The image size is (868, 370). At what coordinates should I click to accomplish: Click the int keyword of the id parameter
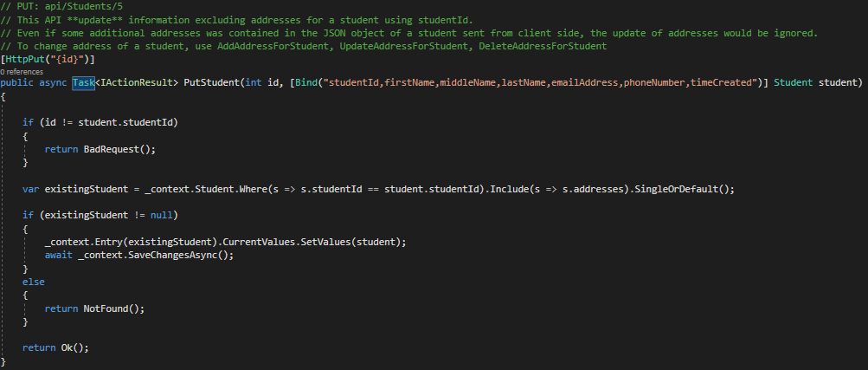click(253, 82)
